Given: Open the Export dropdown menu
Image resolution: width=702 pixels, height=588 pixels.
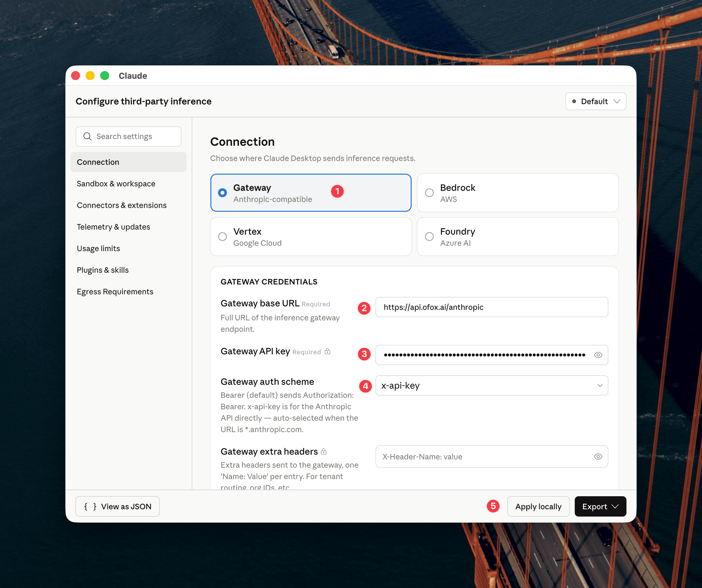Looking at the screenshot, I should click(x=600, y=506).
